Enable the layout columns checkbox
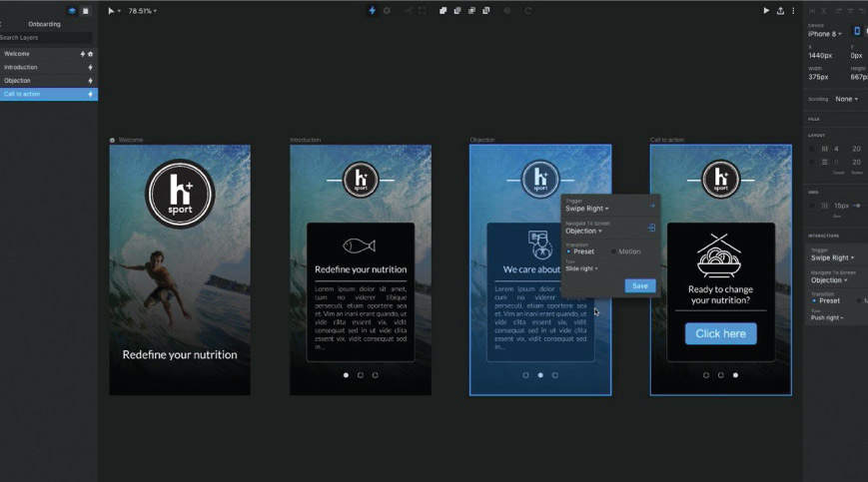The height and width of the screenshot is (482, 868). coord(812,149)
